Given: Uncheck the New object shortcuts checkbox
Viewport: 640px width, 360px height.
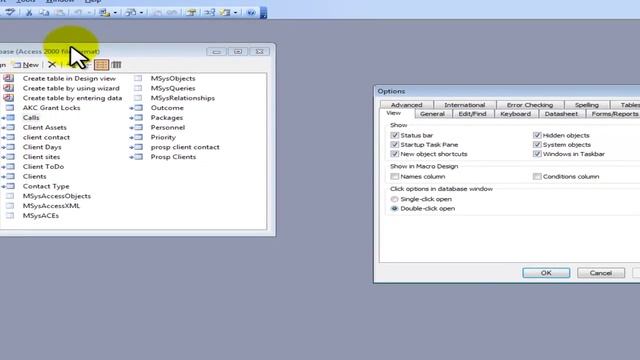Looking at the screenshot, I should pos(394,154).
